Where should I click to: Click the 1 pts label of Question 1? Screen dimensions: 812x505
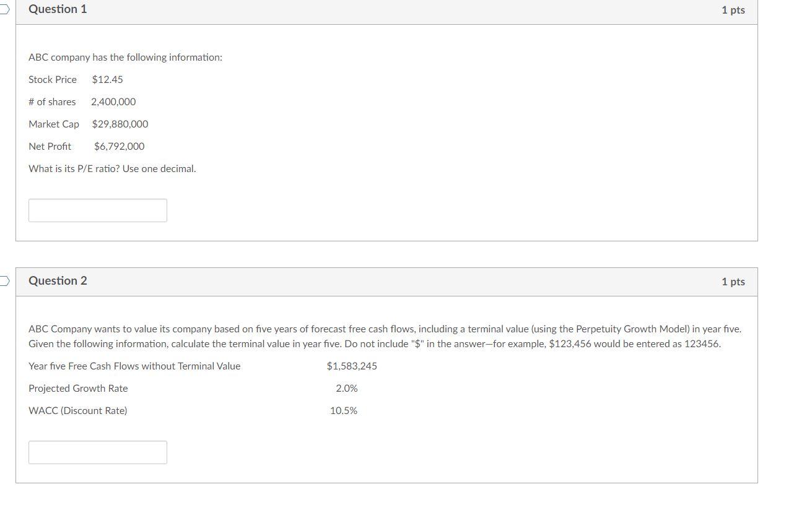coord(733,10)
